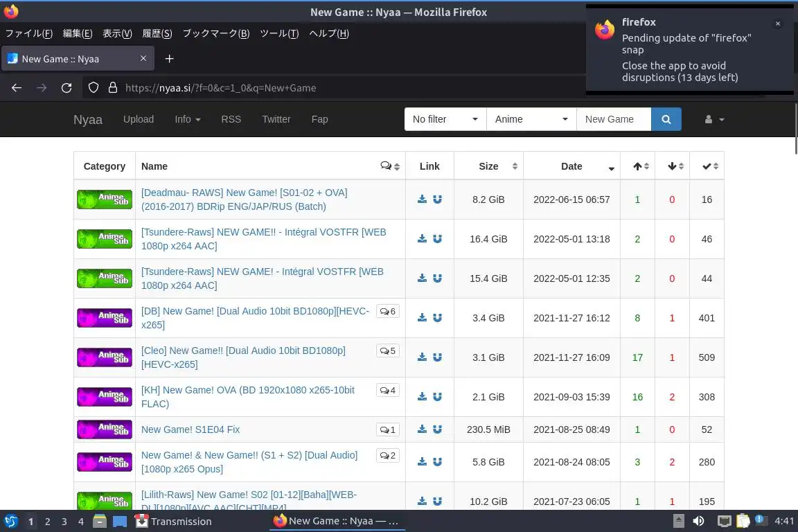This screenshot has width=798, height=532.
Task: Open the ブックマーク(B) menu
Action: click(x=216, y=34)
